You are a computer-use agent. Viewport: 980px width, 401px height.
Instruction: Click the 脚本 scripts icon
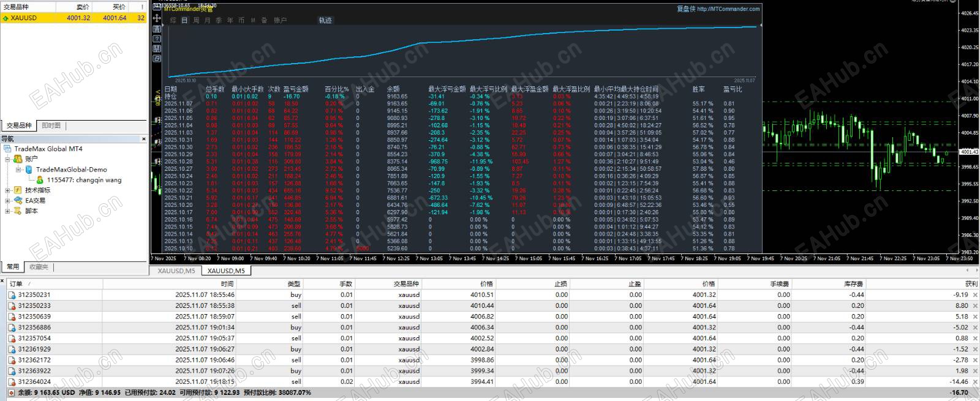18,211
